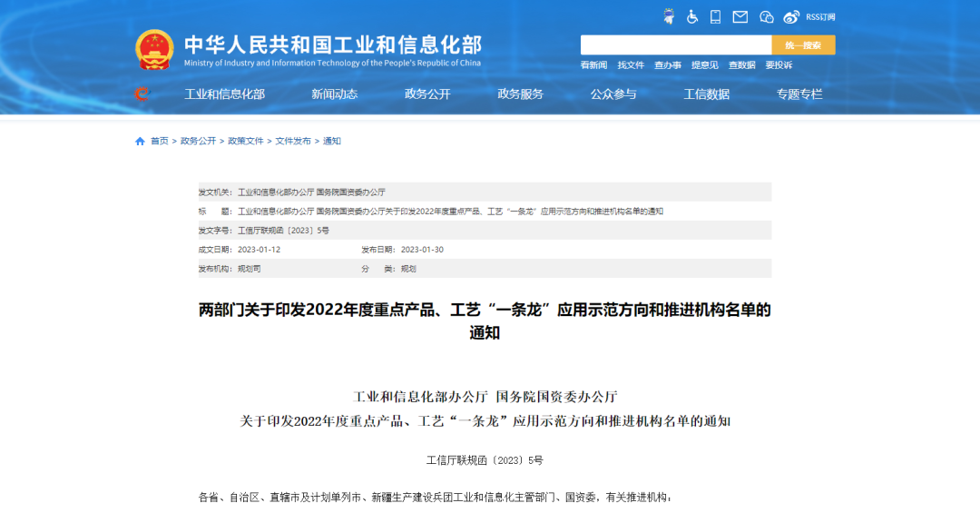
Task: Open the envelope mail icon
Action: click(740, 16)
